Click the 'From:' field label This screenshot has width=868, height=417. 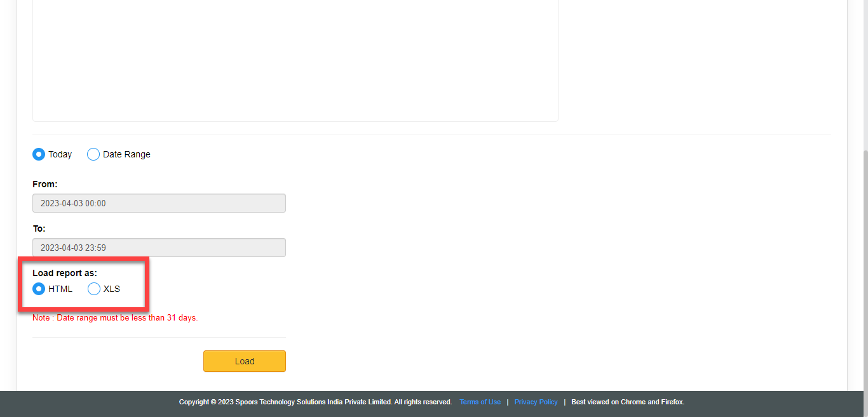[x=45, y=184]
